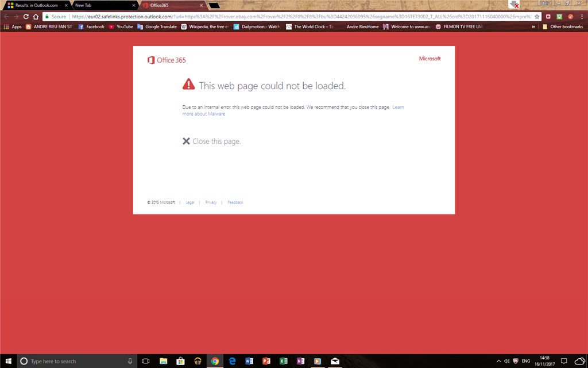This screenshot has height=368, width=588.
Task: Go back to previous page
Action: [6, 17]
